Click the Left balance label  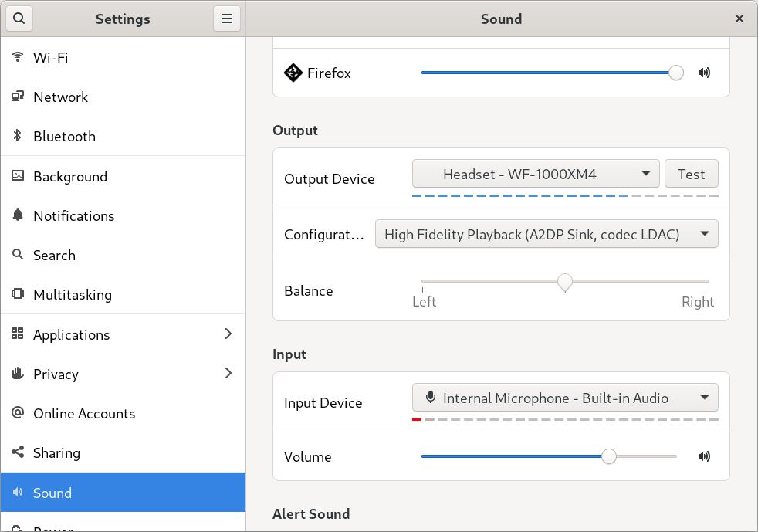(x=425, y=302)
